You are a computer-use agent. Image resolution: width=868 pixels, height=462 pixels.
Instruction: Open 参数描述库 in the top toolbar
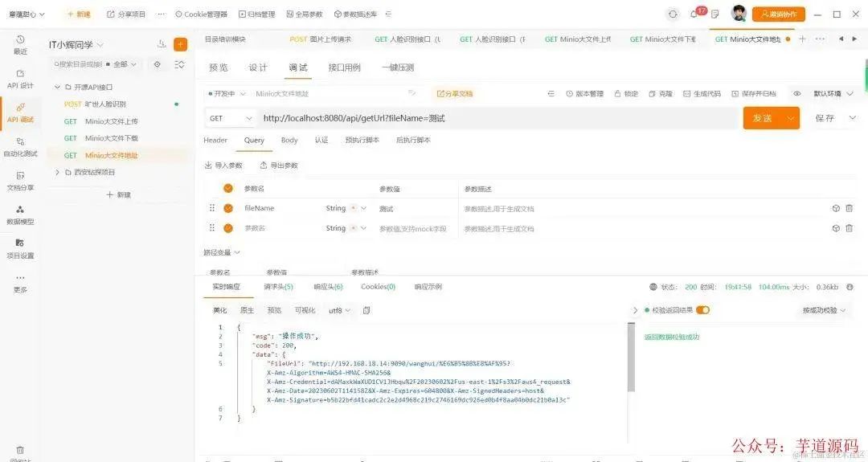(x=356, y=14)
